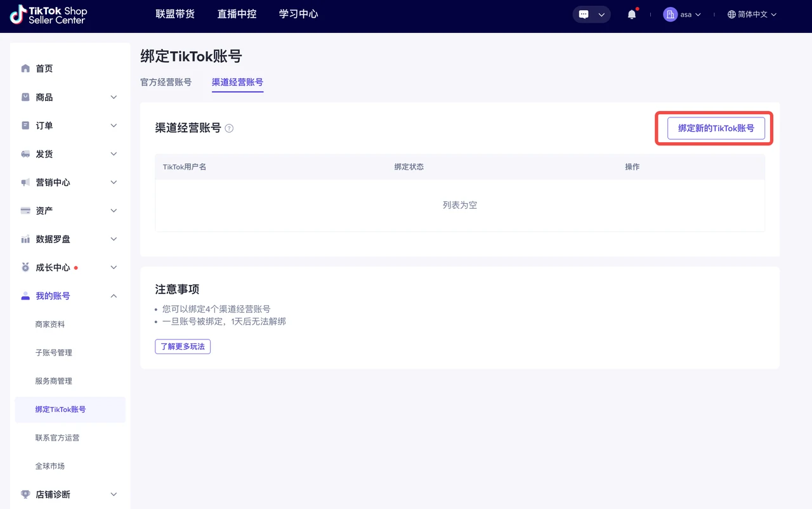Go to 首页 via the home icon
Image resolution: width=812 pixels, height=509 pixels.
point(25,69)
